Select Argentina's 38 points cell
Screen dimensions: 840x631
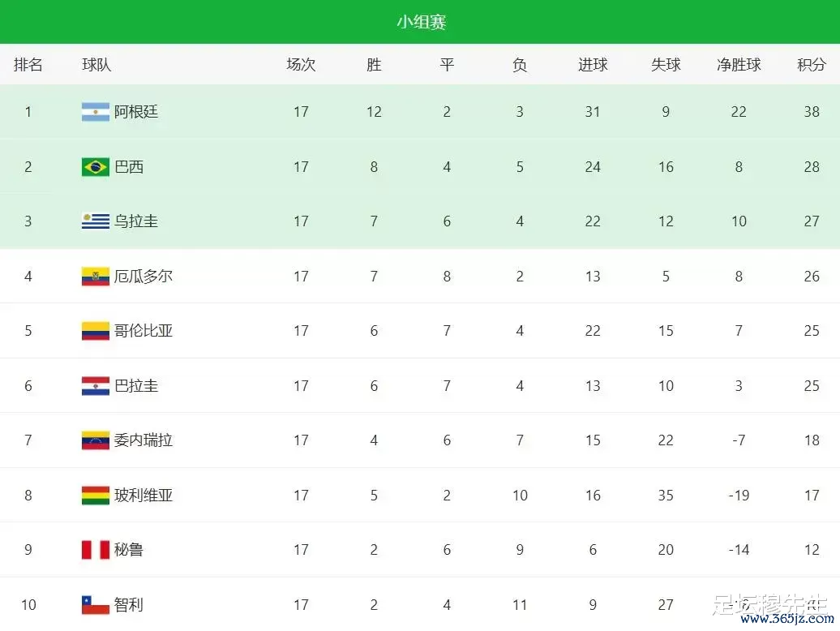coord(811,111)
